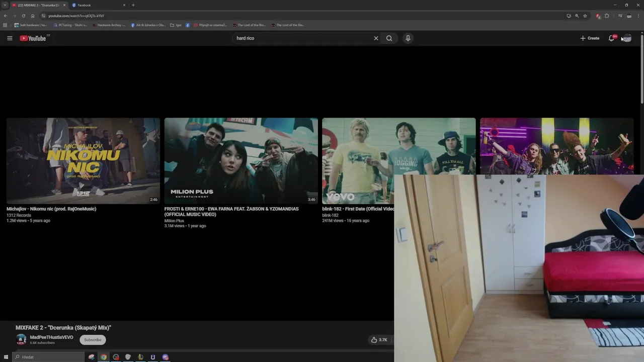Open Alk & Johanka Facebook bookmark
The image size is (644, 362).
click(x=148, y=25)
